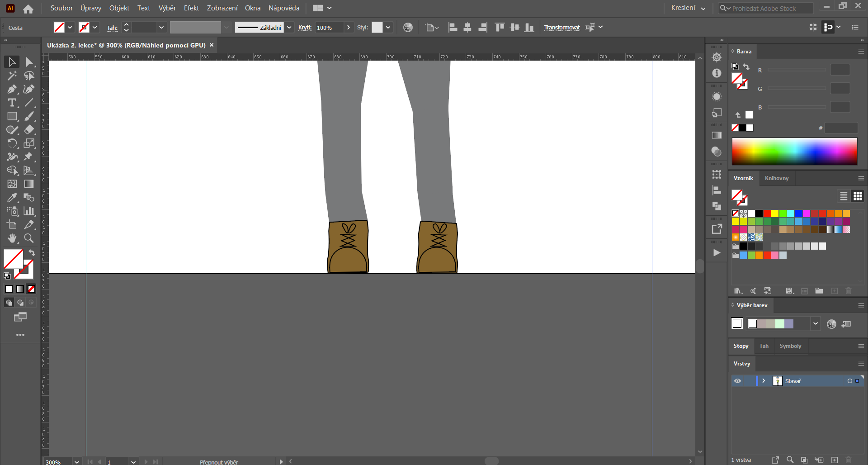The image size is (868, 465).
Task: Pick the Eyedropper tool
Action: [x=12, y=198]
